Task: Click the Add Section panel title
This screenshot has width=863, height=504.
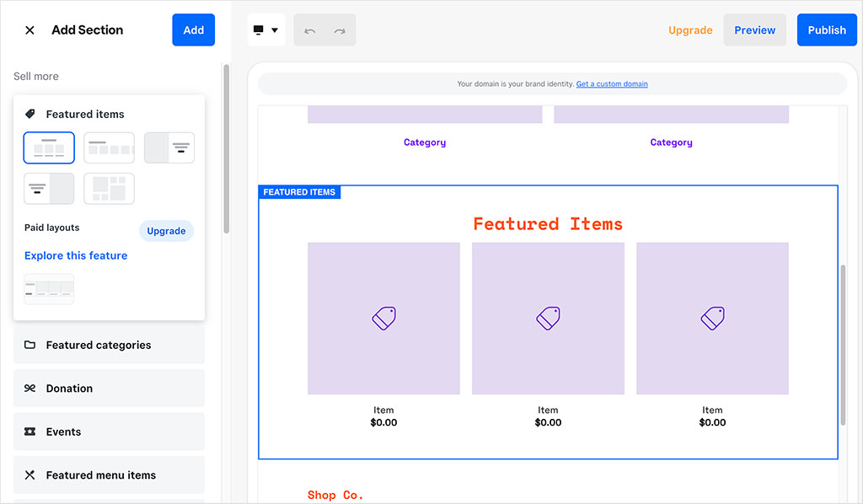Action: 88,30
